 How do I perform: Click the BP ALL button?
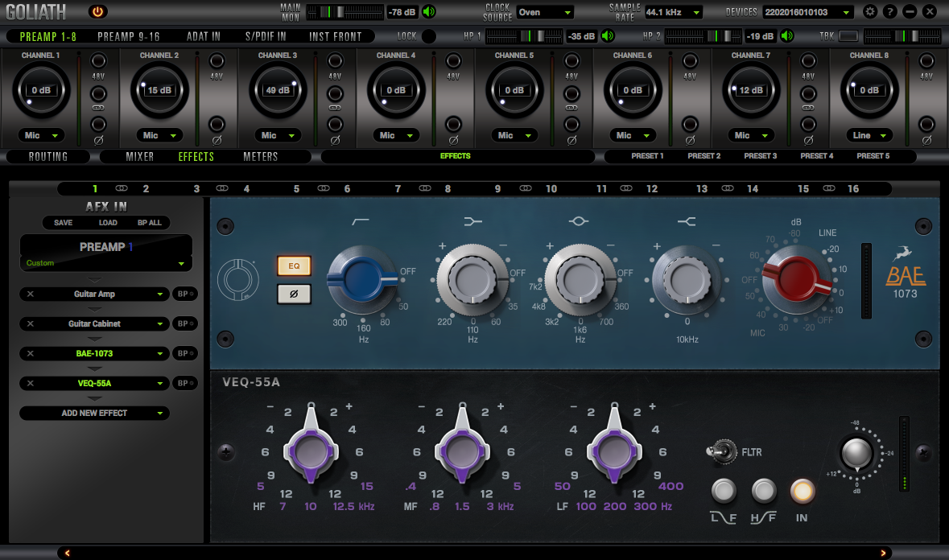(x=150, y=223)
